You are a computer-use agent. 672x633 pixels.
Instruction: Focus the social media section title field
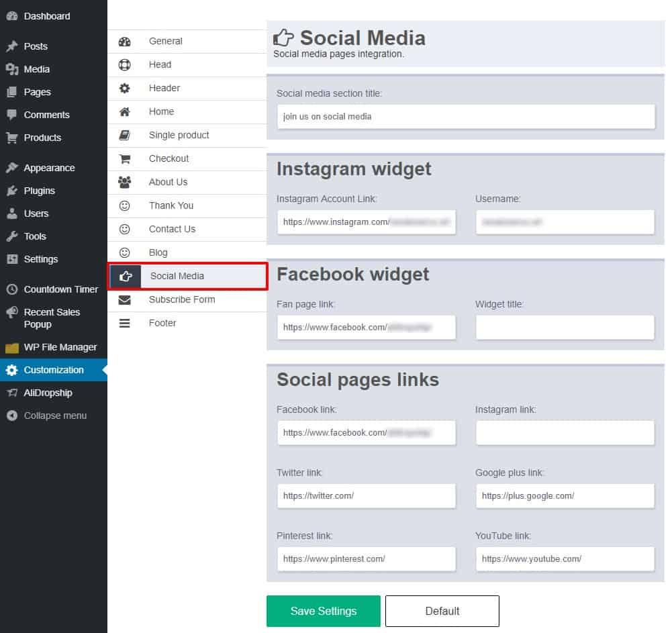[466, 117]
